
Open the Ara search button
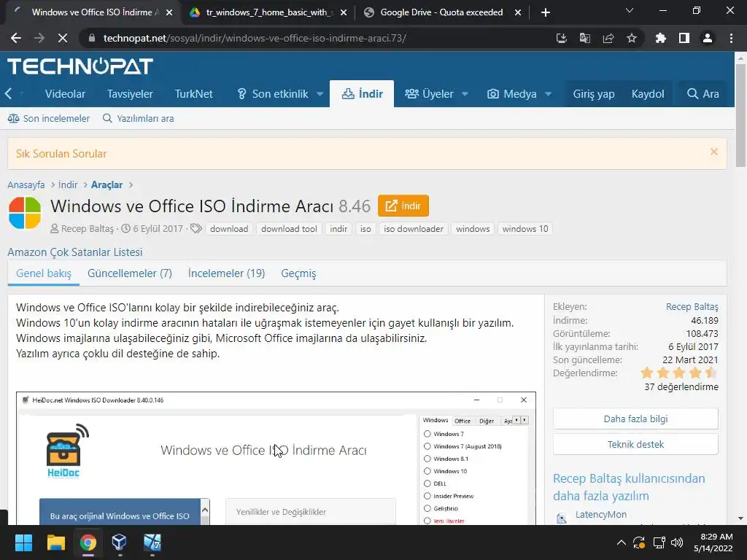pos(703,94)
